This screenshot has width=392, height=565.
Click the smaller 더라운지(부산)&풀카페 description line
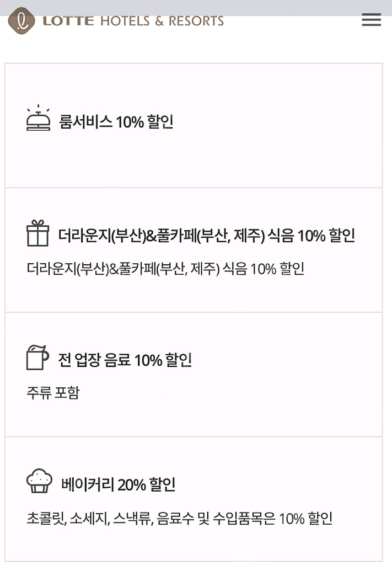pyautogui.click(x=165, y=269)
